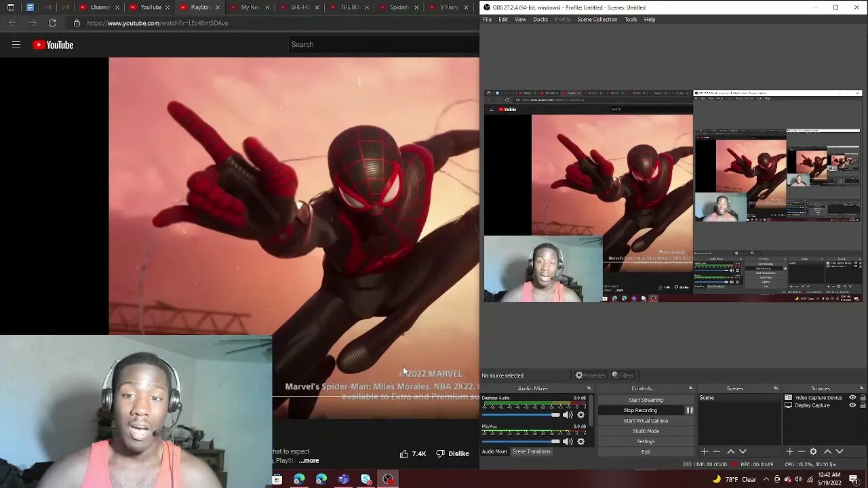Pop out the Sources dock

click(x=862, y=388)
